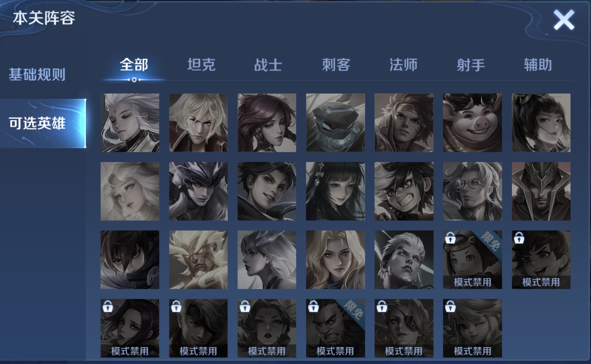Open the 辅助 tab
Screen dimensions: 591x364
tap(538, 65)
